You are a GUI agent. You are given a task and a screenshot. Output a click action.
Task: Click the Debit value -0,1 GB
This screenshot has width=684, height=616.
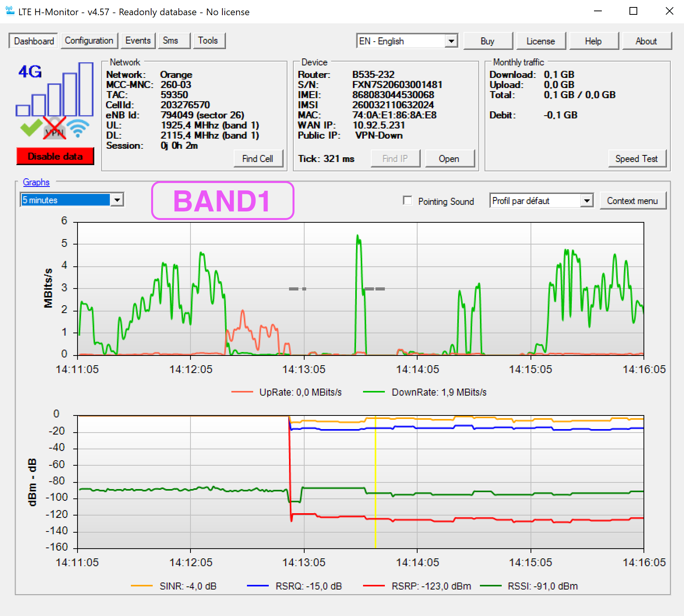click(561, 115)
